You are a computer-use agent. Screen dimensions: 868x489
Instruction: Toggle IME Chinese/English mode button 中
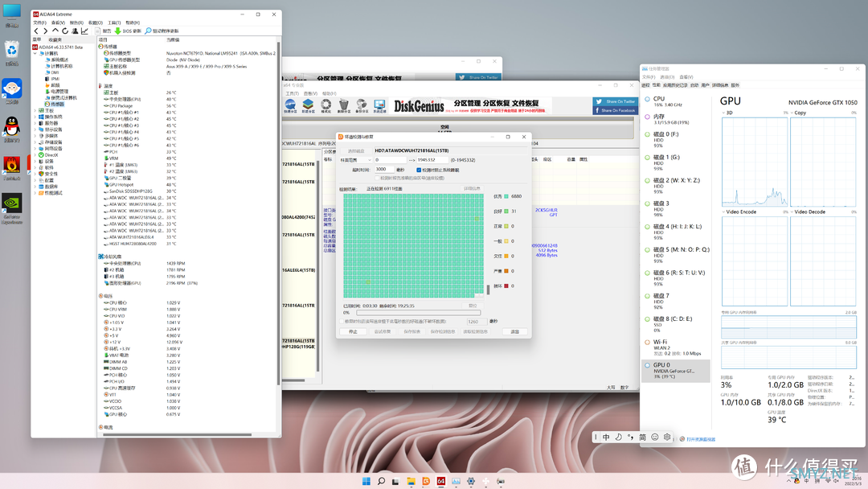[x=606, y=437]
